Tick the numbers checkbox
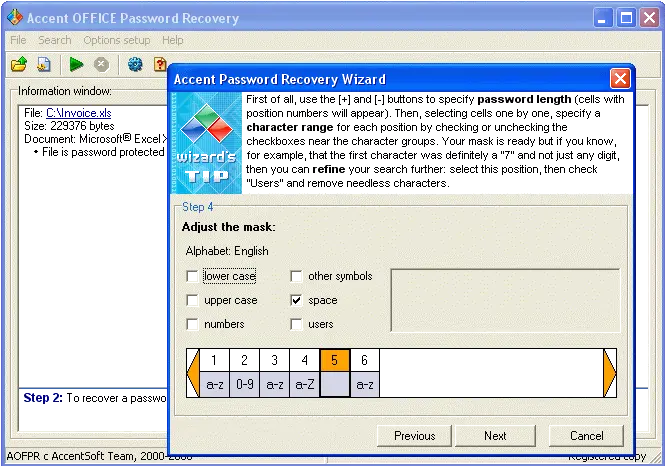Viewport: 665px width, 466px height. 192,324
